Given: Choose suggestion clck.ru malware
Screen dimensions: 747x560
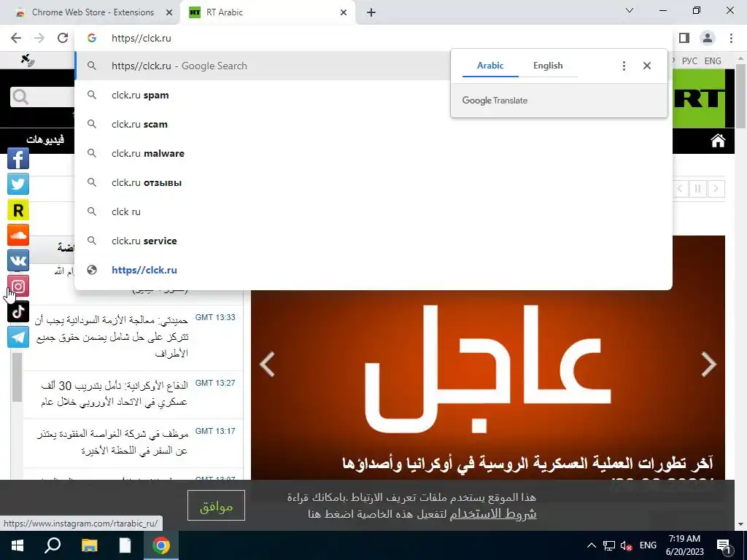Looking at the screenshot, I should pos(373,153).
